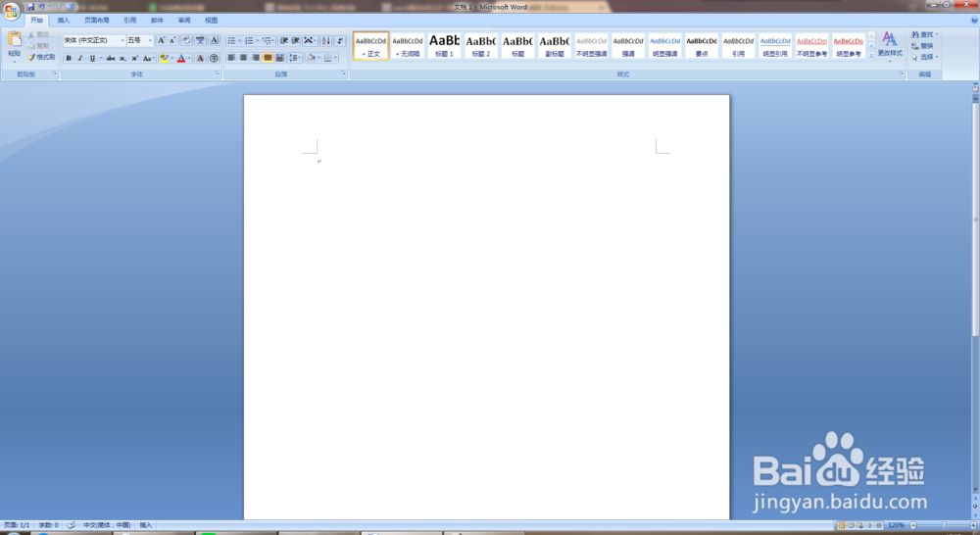This screenshot has width=980, height=535.
Task: Open the phonetic guide 文 icon
Action: (200, 40)
